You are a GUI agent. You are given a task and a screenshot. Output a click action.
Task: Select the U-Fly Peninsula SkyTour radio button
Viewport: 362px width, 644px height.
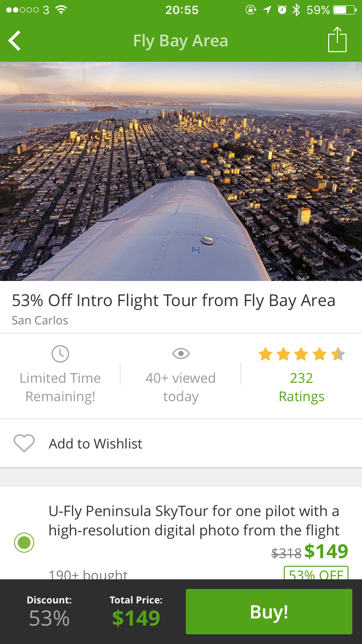click(24, 543)
